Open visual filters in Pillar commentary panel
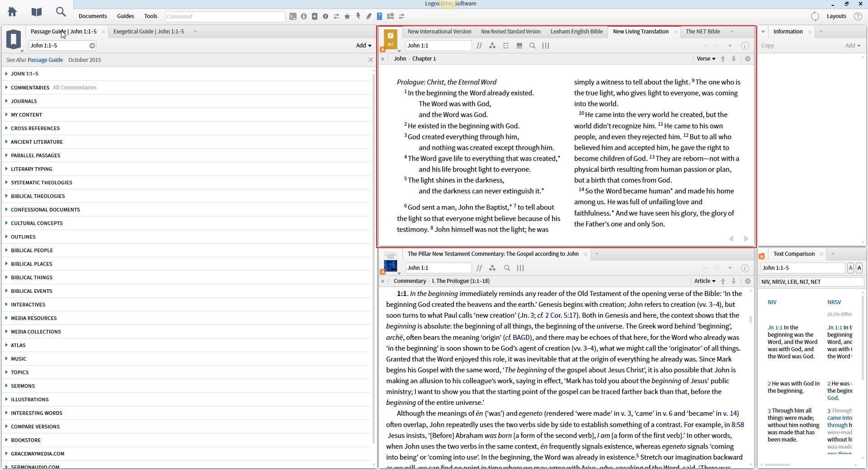This screenshot has height=470, width=868. click(492, 268)
